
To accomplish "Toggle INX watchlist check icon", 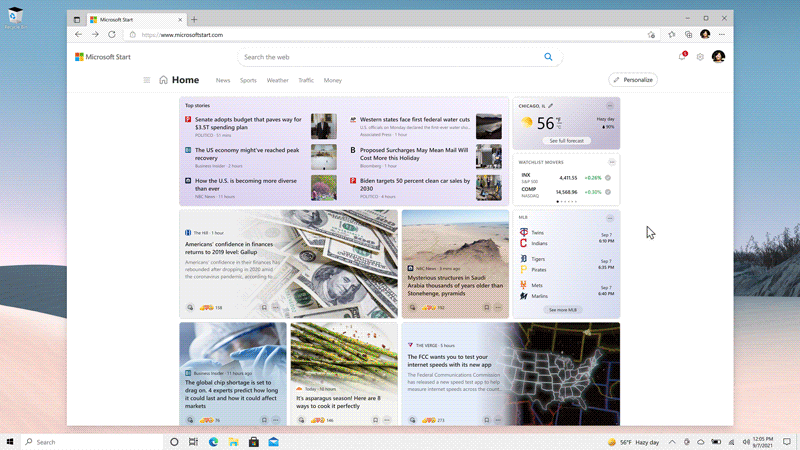I will click(x=608, y=178).
